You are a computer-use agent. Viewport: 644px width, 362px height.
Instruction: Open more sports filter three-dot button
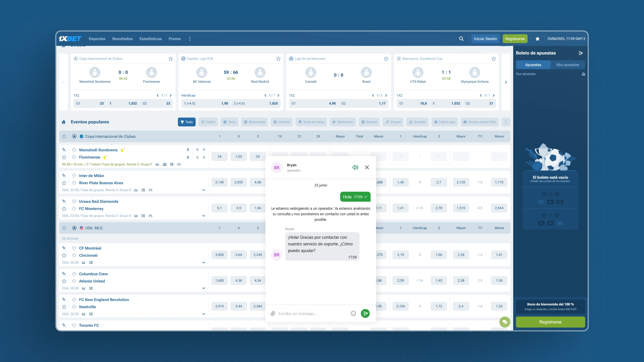click(x=506, y=122)
